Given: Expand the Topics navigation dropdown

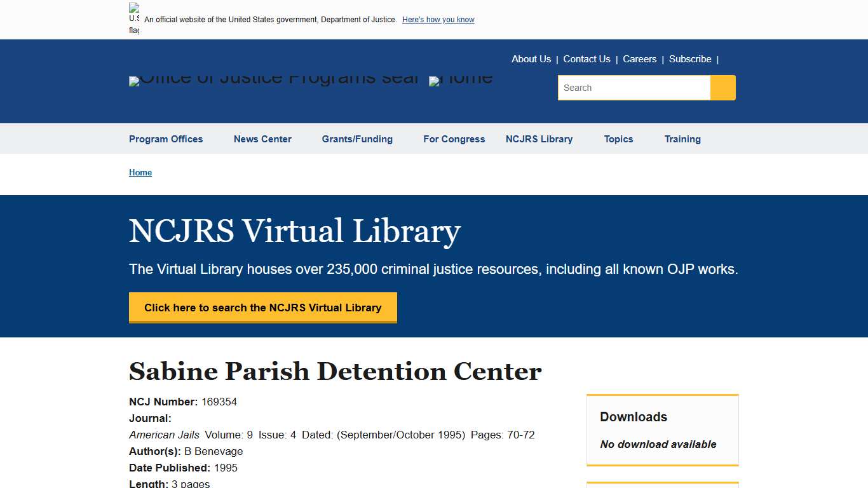Looking at the screenshot, I should pos(618,139).
